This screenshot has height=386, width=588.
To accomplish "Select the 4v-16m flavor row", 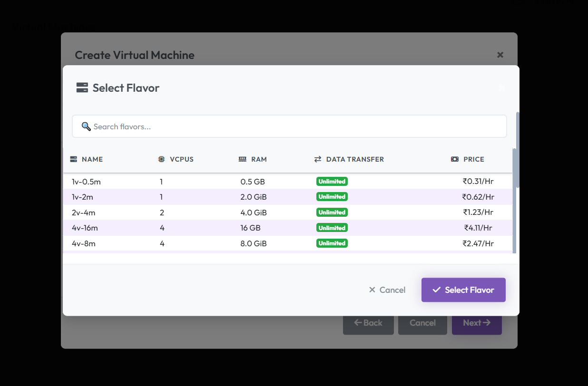I will [x=190, y=228].
